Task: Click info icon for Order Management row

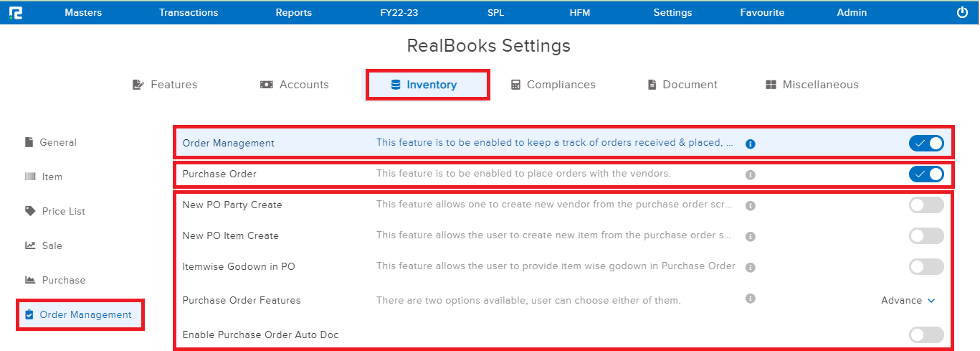Action: 750,144
